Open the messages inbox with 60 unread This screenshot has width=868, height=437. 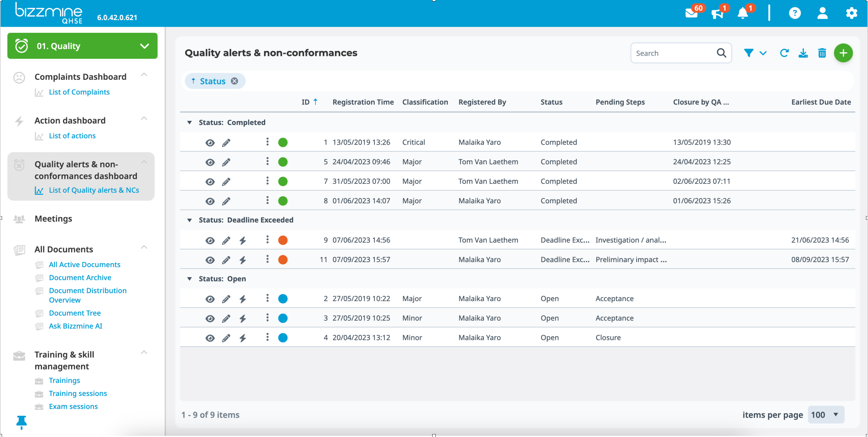coord(692,13)
